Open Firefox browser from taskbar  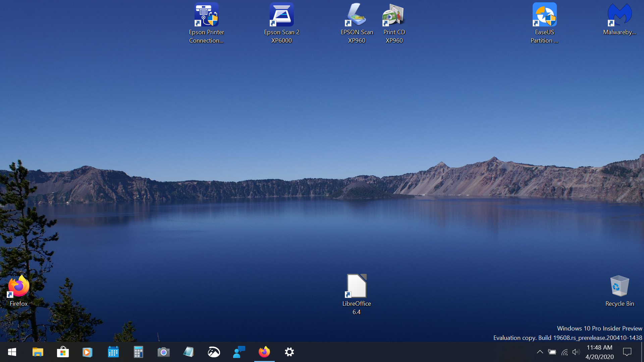tap(264, 352)
